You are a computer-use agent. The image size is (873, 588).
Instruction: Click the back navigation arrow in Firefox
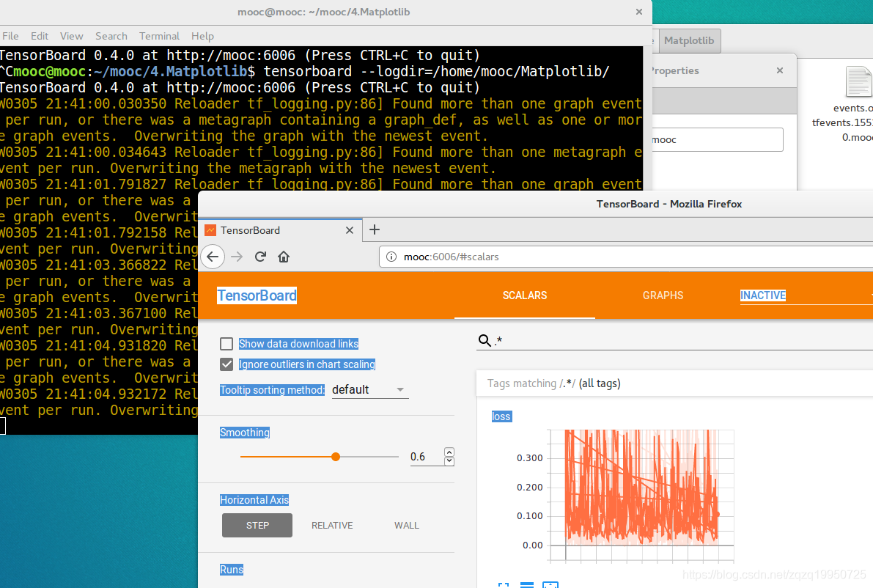(x=213, y=257)
